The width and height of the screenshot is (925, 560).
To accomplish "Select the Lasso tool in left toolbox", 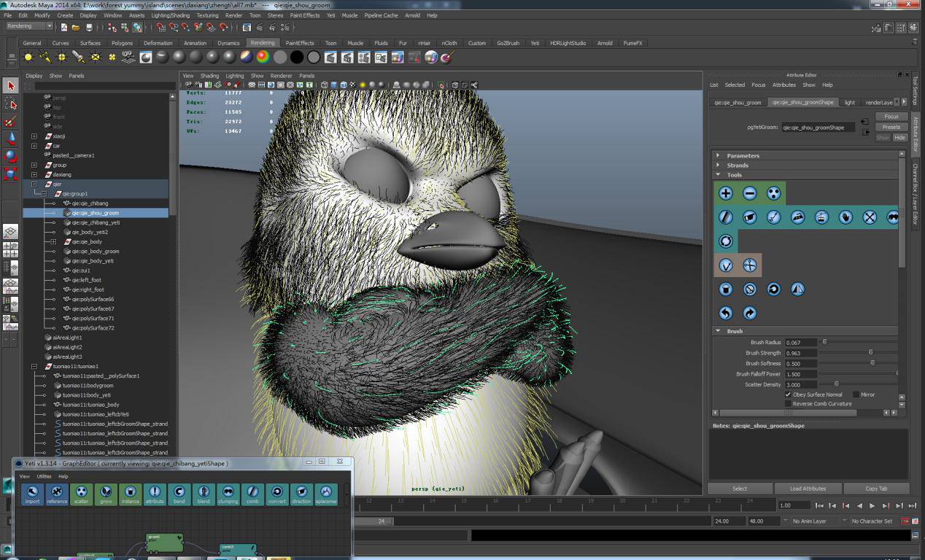I will [10, 104].
